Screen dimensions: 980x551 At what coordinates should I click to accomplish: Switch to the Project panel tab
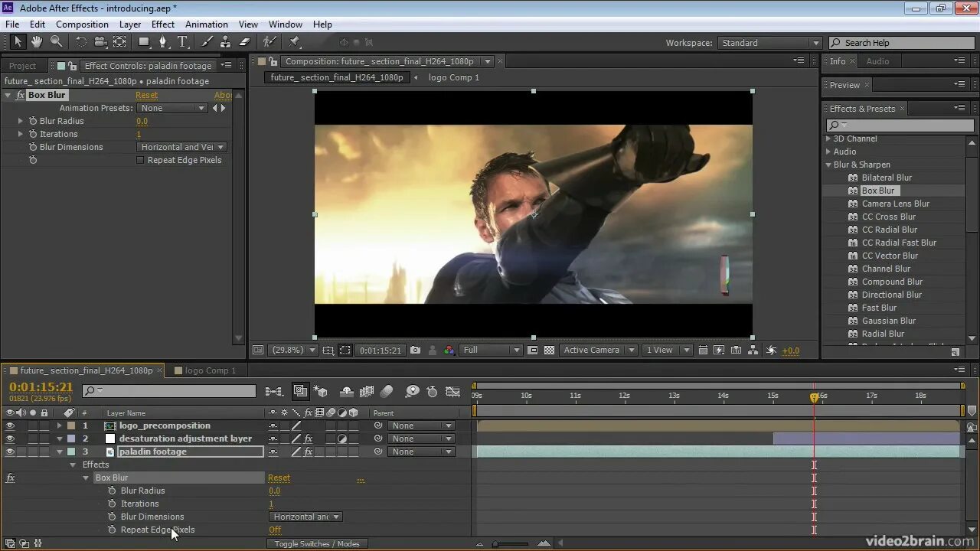pyautogui.click(x=22, y=66)
